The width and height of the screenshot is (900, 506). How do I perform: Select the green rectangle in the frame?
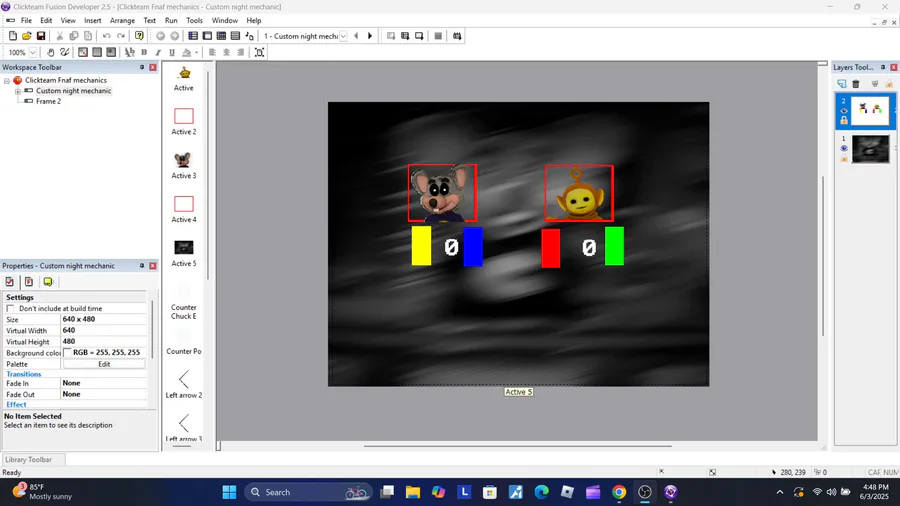[x=614, y=246]
